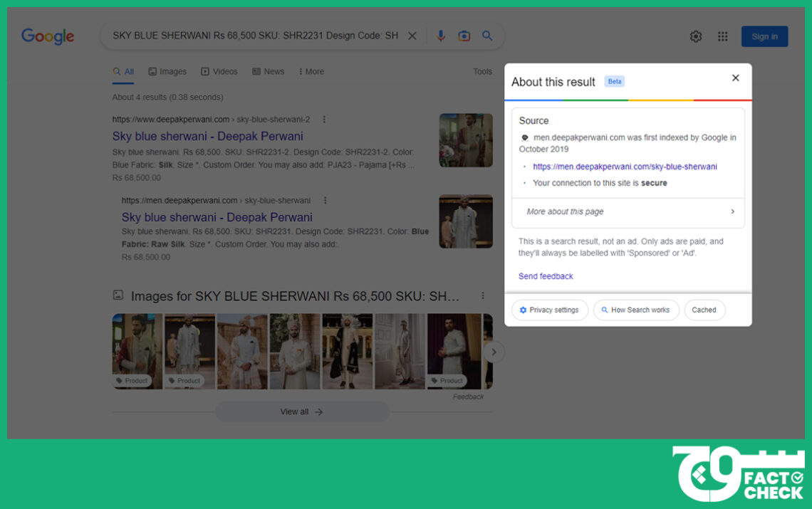Click the Google logo
812x509 pixels.
coord(48,36)
